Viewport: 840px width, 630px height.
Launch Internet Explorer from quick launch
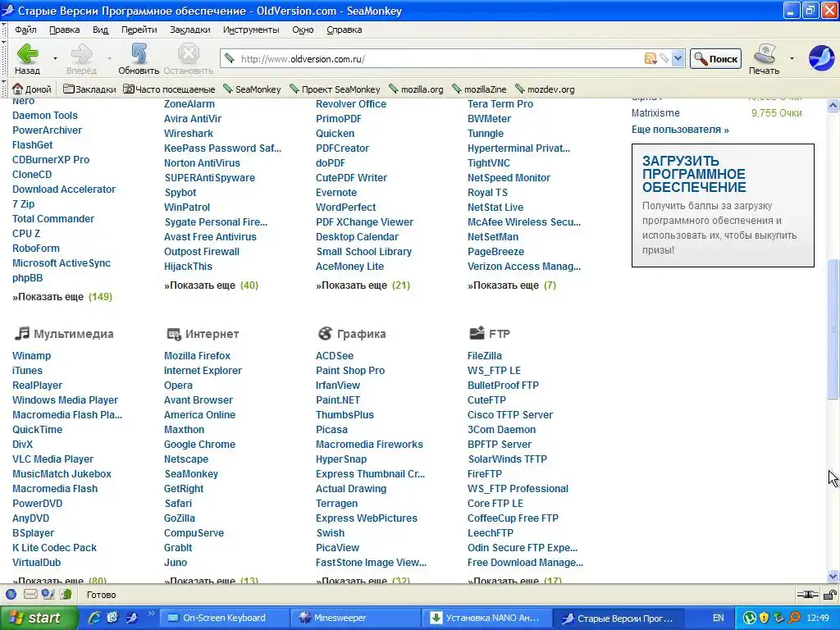click(95, 618)
